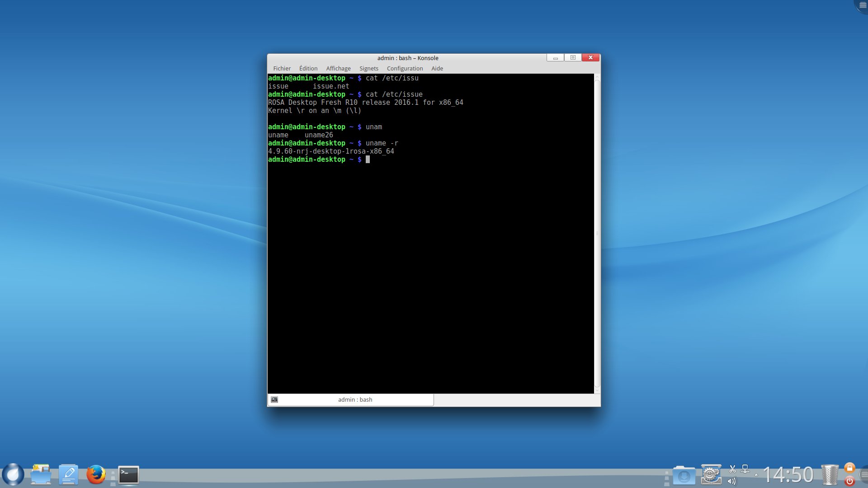868x488 pixels.
Task: Open the Configuration menu
Action: (x=405, y=68)
